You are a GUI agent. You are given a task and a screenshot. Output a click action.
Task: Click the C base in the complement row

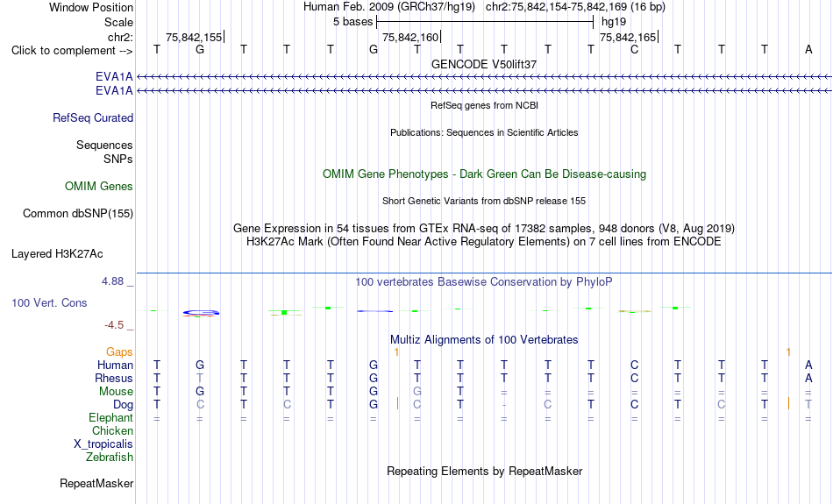(634, 49)
